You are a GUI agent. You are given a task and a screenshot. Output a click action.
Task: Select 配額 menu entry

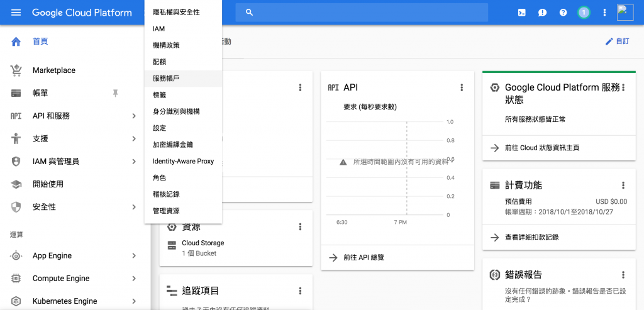(183, 62)
